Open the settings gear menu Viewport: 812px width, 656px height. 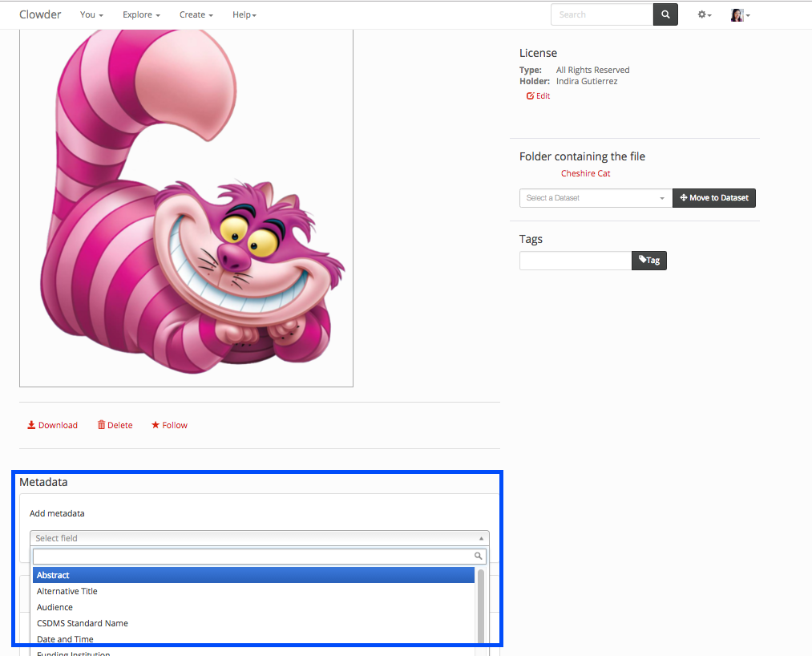tap(704, 15)
